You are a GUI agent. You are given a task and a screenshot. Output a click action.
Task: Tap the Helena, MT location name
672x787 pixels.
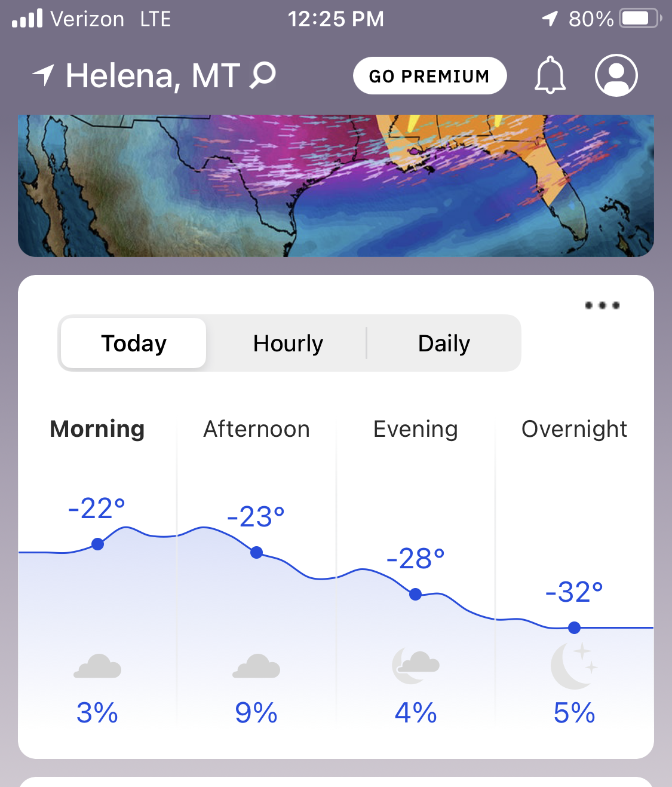[153, 76]
